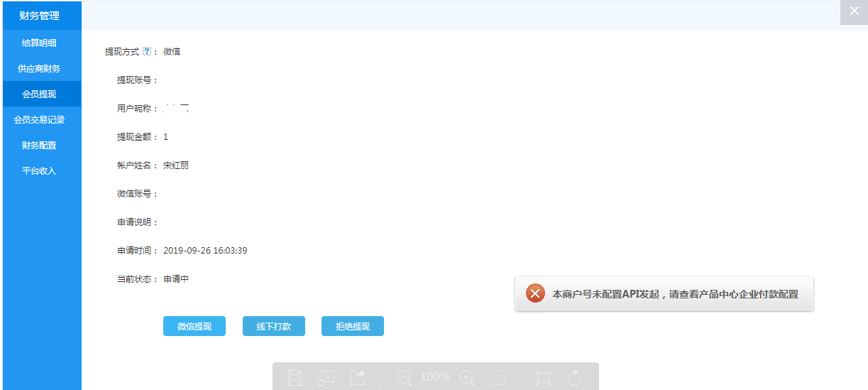Reject withdrawal with 拒绝提现 button
868x390 pixels.
pyautogui.click(x=353, y=326)
